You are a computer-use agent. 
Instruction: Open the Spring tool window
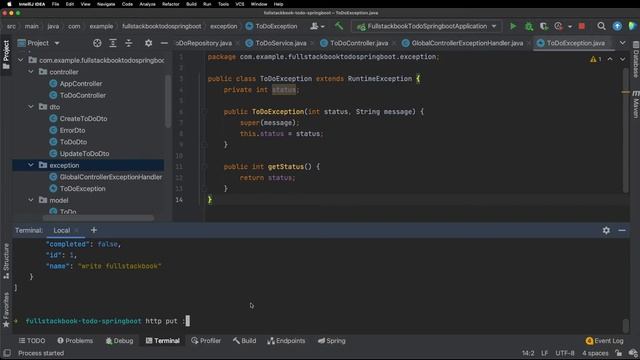(331, 340)
